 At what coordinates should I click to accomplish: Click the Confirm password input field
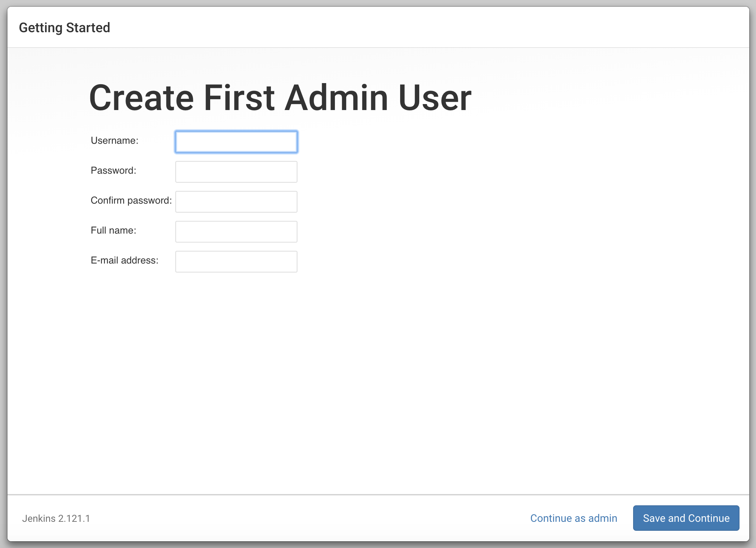click(x=236, y=201)
